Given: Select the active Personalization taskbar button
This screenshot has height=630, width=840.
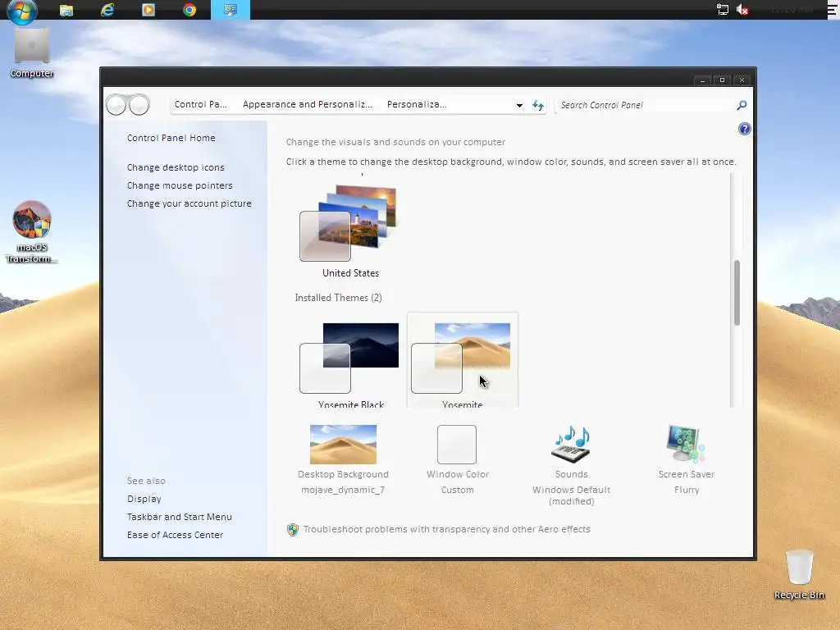Looking at the screenshot, I should [231, 10].
